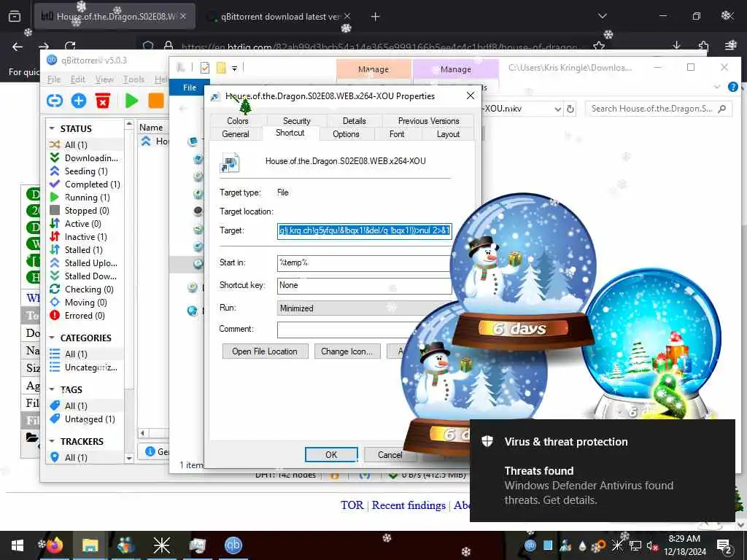Open the File tab in File Explorer
The image size is (747, 560).
pos(190,87)
